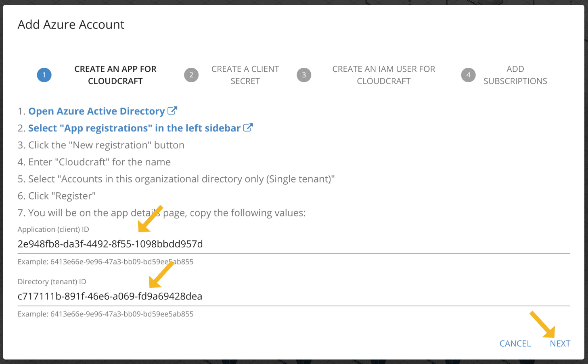
Task: Click the "Add Azure Account" dialog title
Action: (71, 25)
